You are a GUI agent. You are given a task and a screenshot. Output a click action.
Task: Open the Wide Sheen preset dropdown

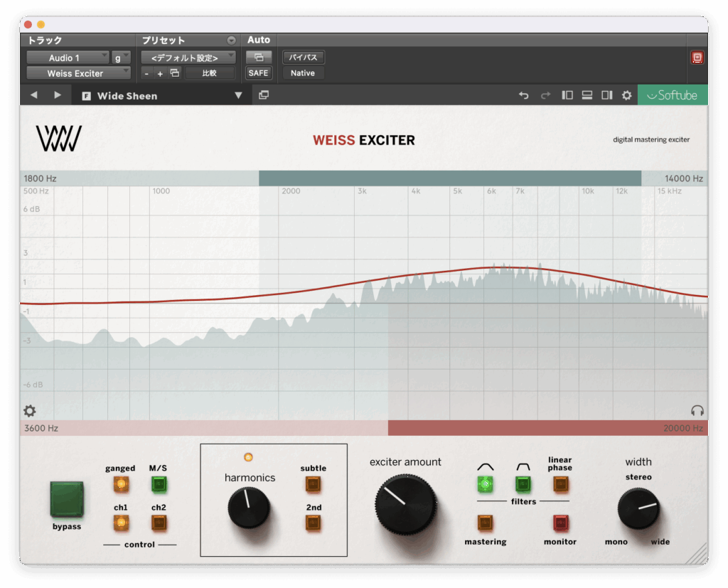click(238, 95)
